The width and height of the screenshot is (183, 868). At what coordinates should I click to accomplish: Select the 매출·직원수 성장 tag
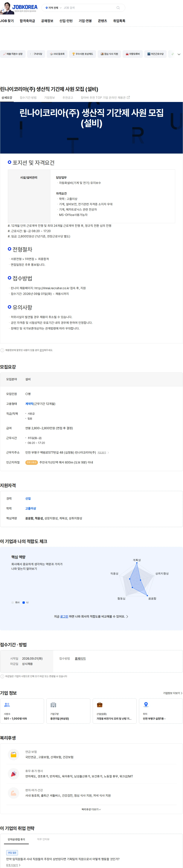(13, 54)
